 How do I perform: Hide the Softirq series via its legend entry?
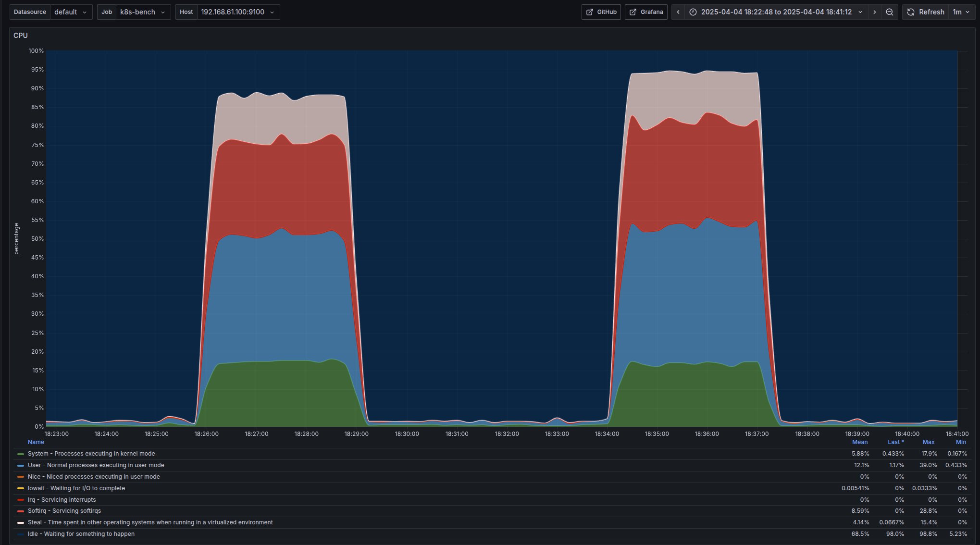click(x=64, y=511)
